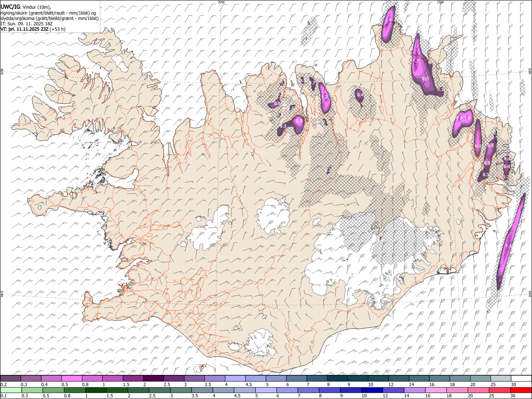Click the 3–3.5 swatch in snow legend
The height and width of the screenshot is (399, 532).
pyautogui.click(x=194, y=379)
